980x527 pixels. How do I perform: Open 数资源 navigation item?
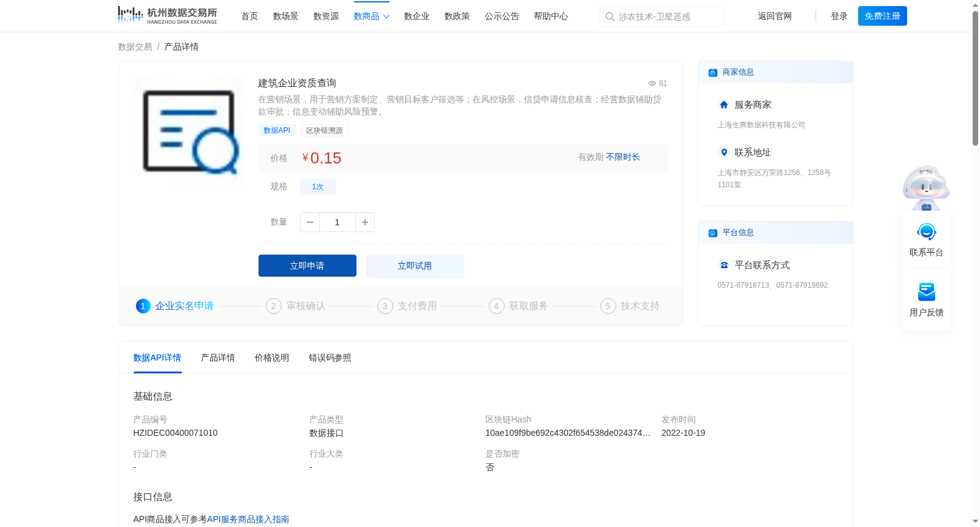[x=326, y=17]
